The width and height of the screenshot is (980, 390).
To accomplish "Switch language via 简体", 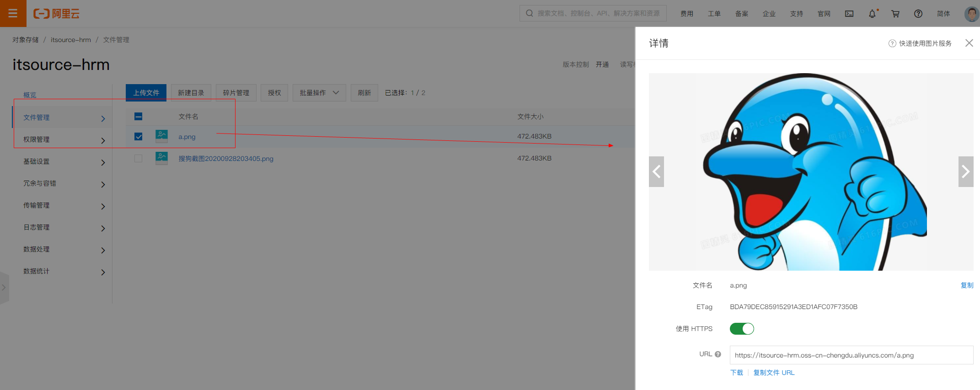I will click(x=943, y=14).
